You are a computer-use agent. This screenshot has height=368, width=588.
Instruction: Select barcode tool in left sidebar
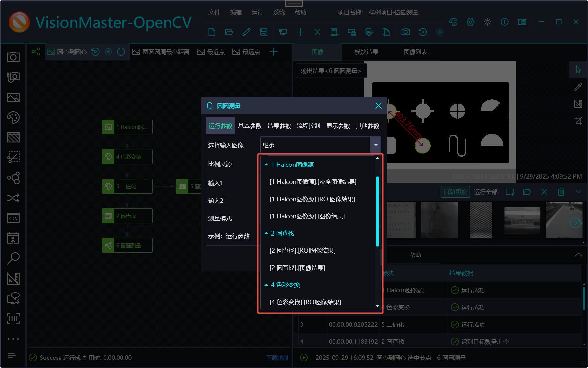pyautogui.click(x=13, y=319)
